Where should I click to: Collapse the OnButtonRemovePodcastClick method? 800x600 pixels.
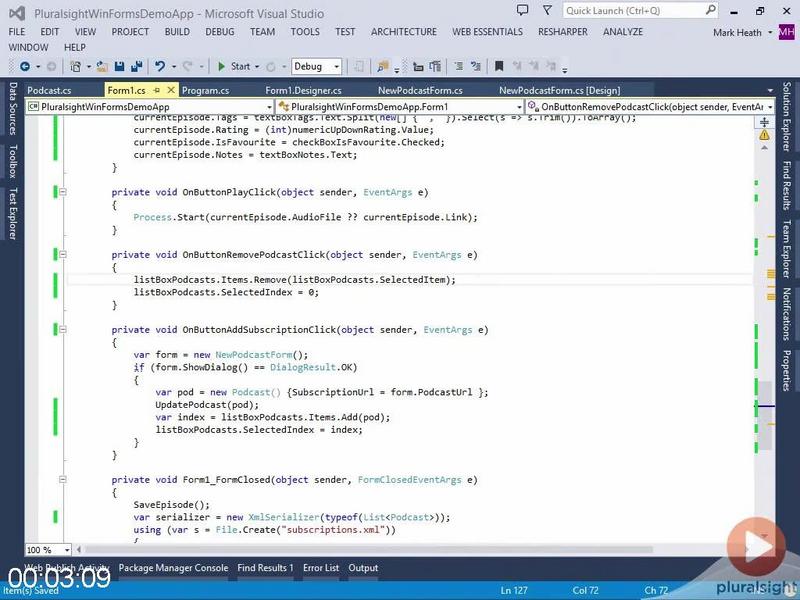click(63, 255)
